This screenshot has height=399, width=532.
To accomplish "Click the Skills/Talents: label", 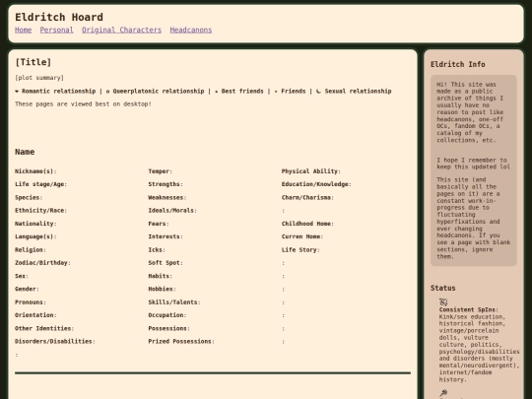I will point(174,302).
